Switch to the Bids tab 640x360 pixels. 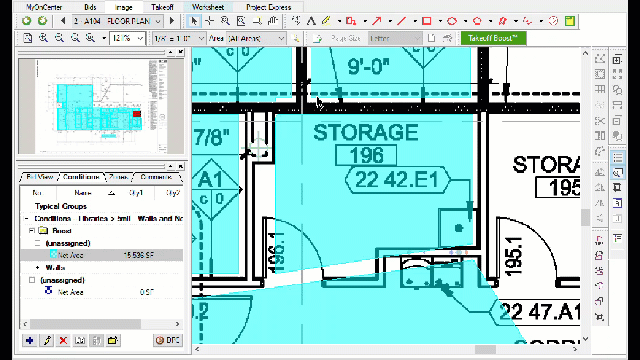point(90,7)
